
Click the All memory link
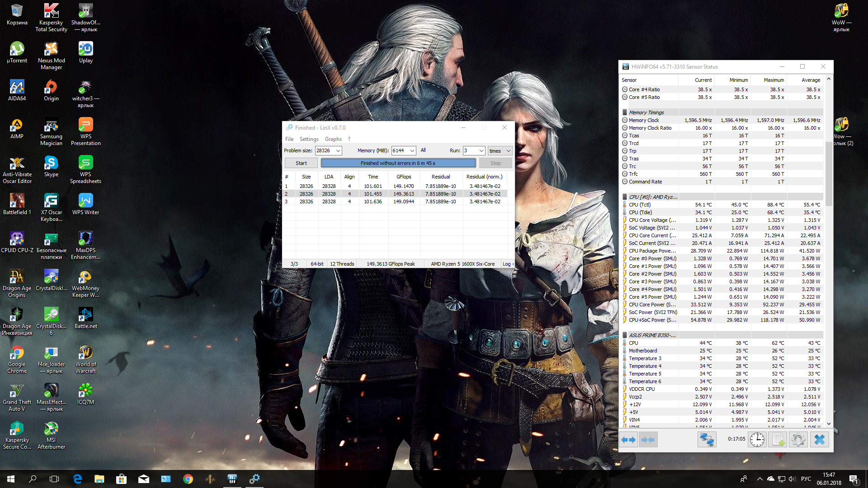tap(423, 150)
